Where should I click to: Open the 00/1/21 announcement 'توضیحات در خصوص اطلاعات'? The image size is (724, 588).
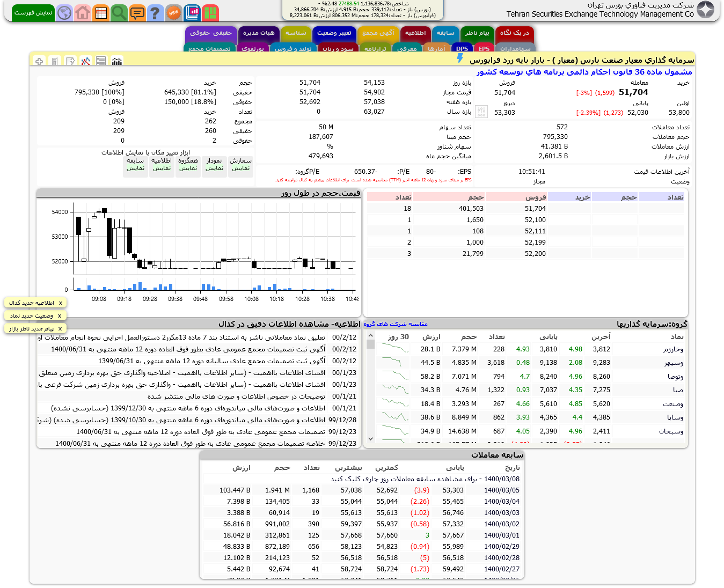[x=197, y=396]
